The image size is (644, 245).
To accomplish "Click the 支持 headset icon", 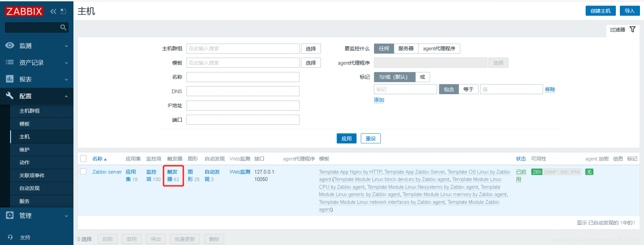I will [10, 237].
